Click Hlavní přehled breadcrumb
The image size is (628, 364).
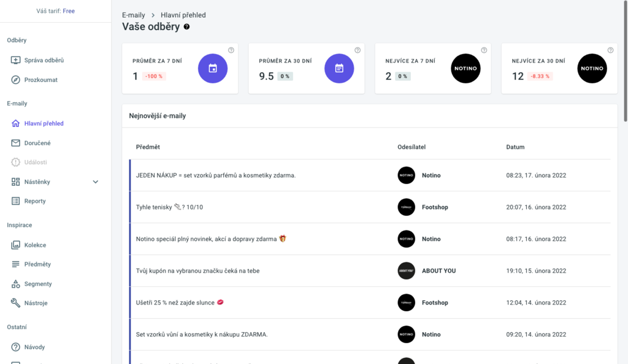pos(183,15)
